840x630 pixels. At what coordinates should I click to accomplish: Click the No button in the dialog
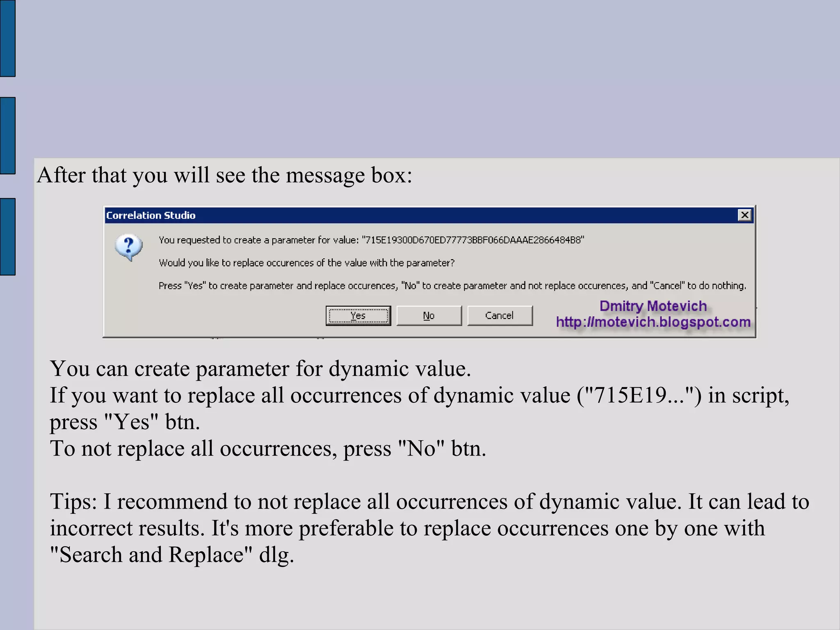click(429, 315)
